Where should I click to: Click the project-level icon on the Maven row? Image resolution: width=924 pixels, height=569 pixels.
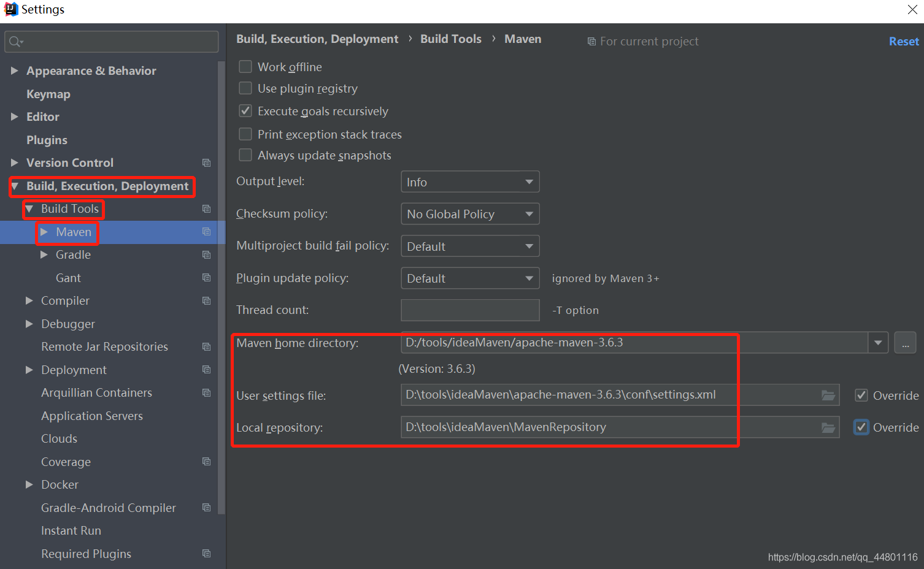pos(207,232)
